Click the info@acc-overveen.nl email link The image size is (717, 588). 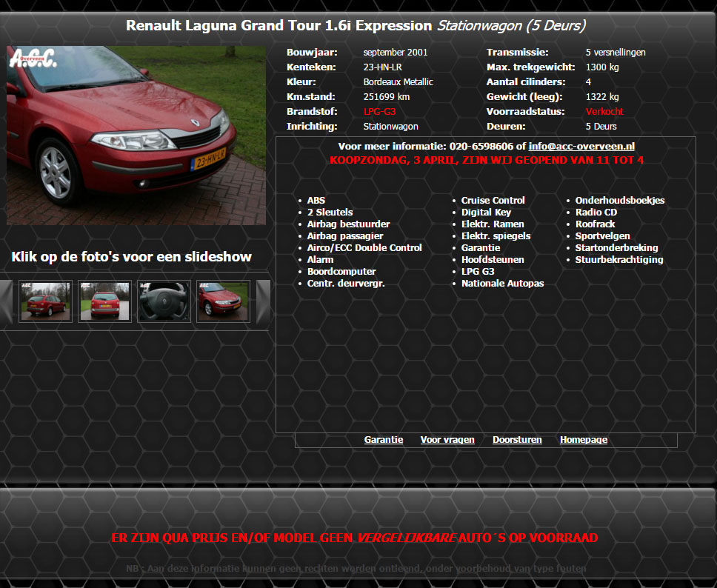(x=581, y=147)
